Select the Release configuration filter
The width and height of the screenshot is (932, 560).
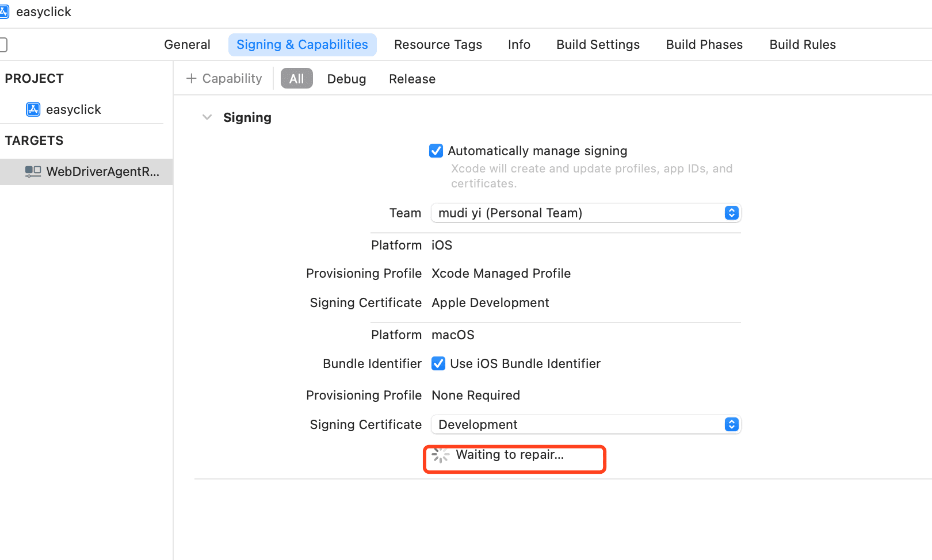(412, 79)
